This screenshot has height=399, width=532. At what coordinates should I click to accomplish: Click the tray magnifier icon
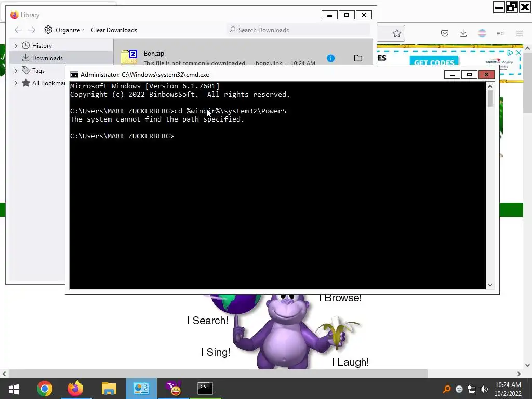point(447,389)
